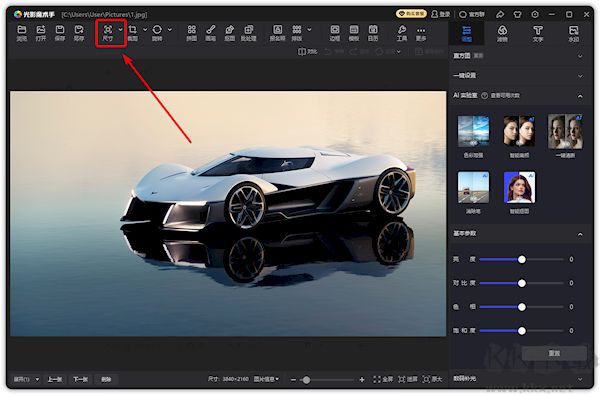Click the 下一张 next image button

click(80, 379)
